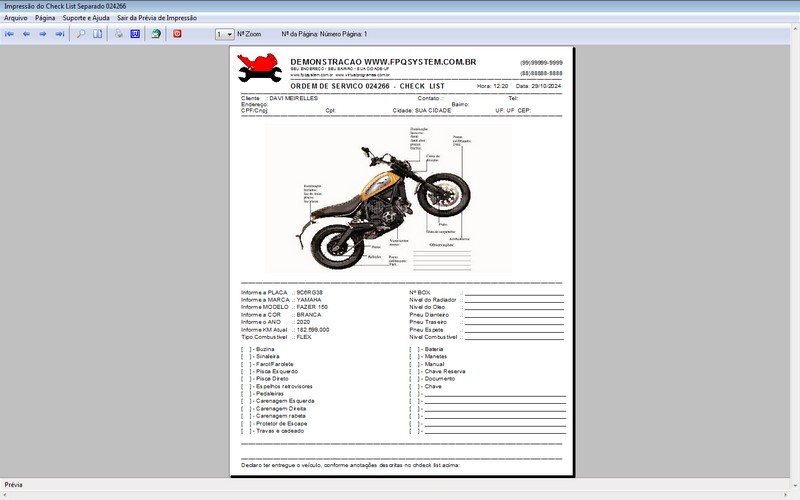Jump to the last page of preview
The height and width of the screenshot is (500, 800).
tap(60, 34)
